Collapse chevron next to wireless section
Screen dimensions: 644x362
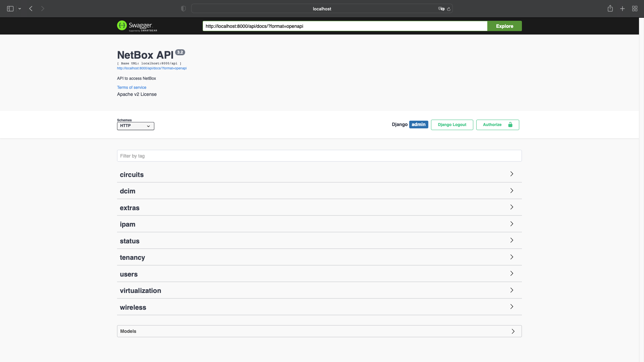coord(511,306)
